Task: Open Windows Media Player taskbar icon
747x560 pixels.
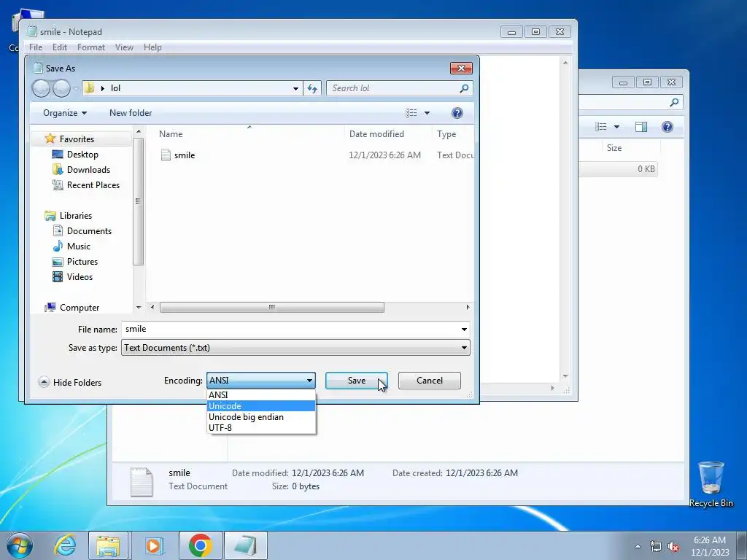Action: click(x=153, y=545)
